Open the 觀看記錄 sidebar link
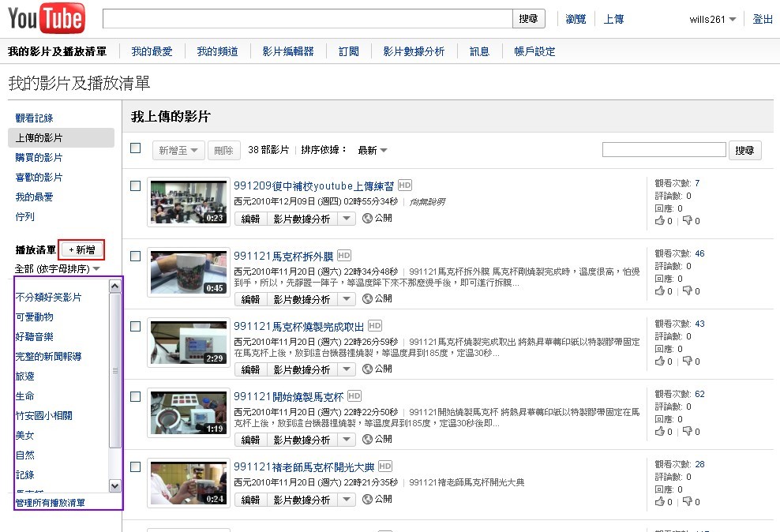Image resolution: width=780 pixels, height=532 pixels. click(34, 118)
